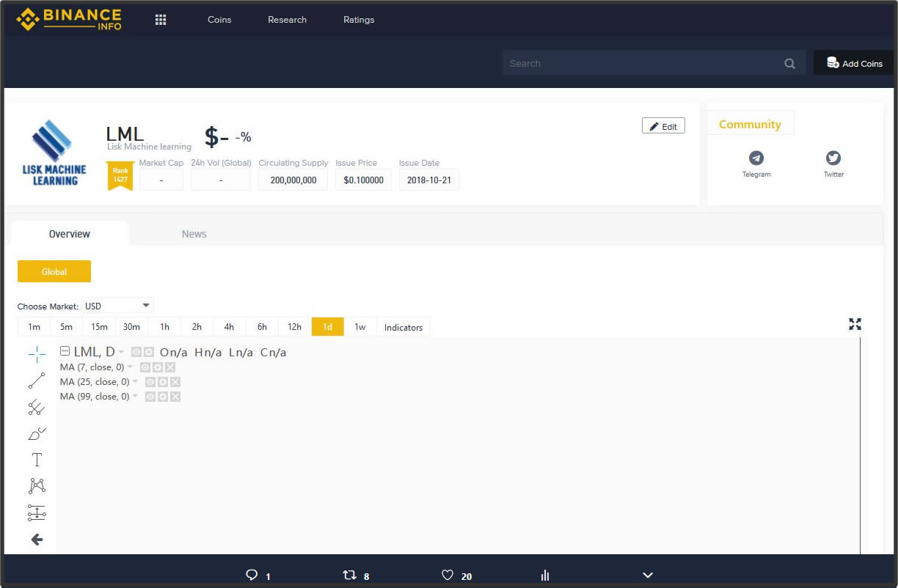Select the brush drawing tool

37,433
